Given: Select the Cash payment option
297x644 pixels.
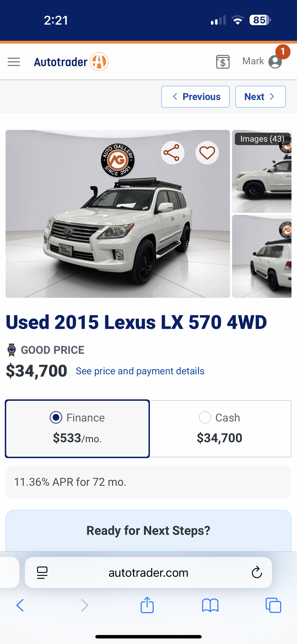Looking at the screenshot, I should [x=220, y=429].
